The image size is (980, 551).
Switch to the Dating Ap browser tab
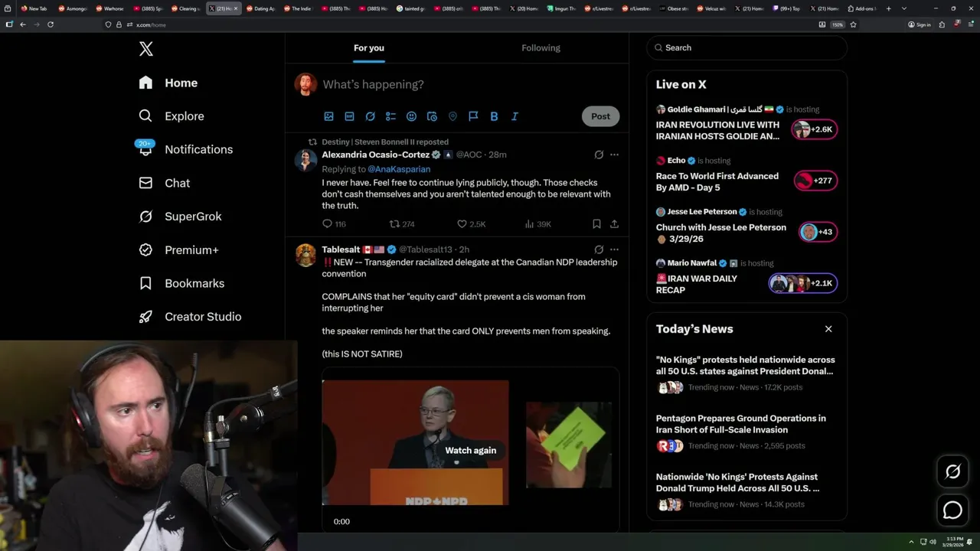[261, 8]
